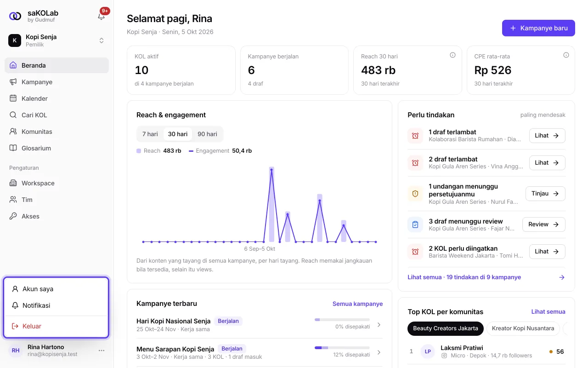Image resolution: width=588 pixels, height=368 pixels.
Task: Open the notifications bell with 9+ badge
Action: point(102,16)
